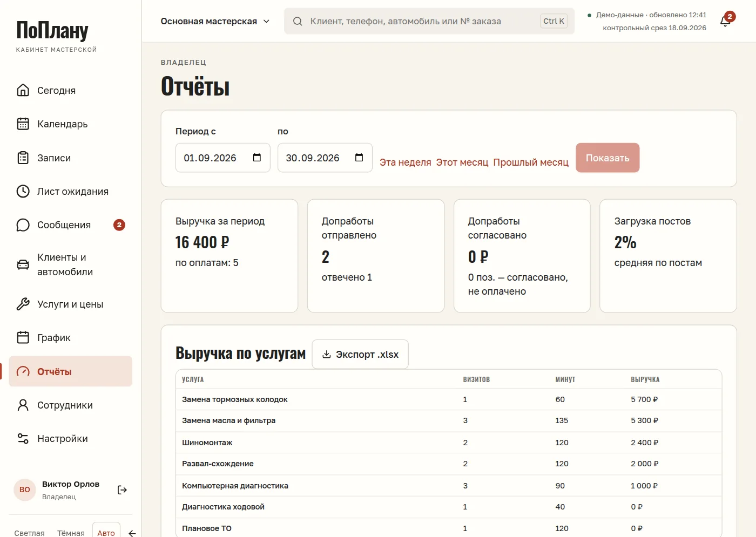Click the Услуги и цены wrench icon
Viewport: 756px width, 537px height.
(x=23, y=304)
